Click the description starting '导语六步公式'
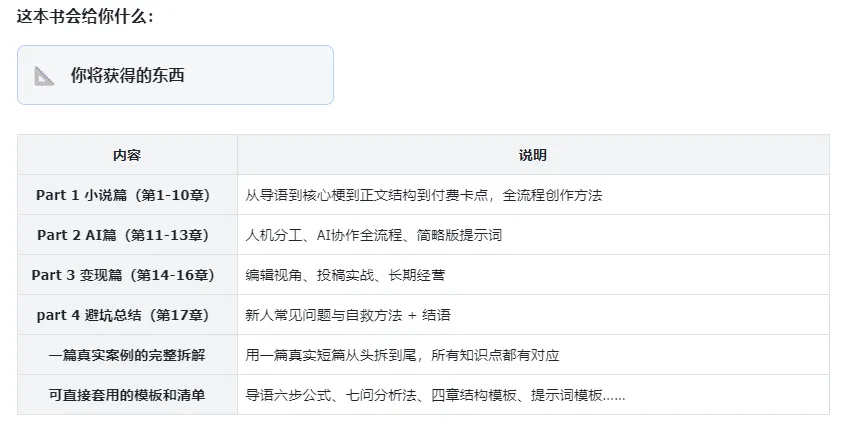 click(x=435, y=395)
